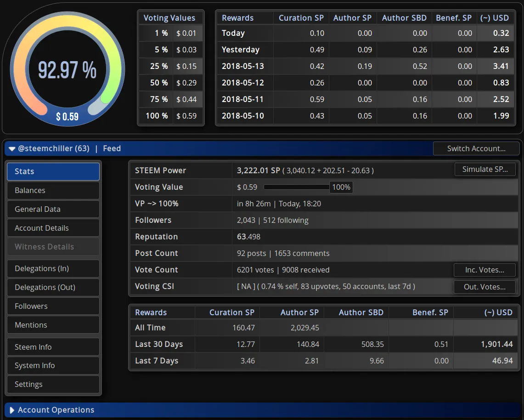The image size is (524, 420).
Task: Click the Last 30 Days rewards row
Action: (323, 344)
